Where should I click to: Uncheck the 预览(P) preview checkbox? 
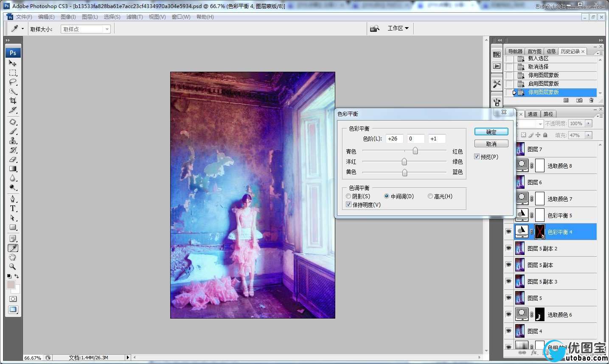point(477,157)
